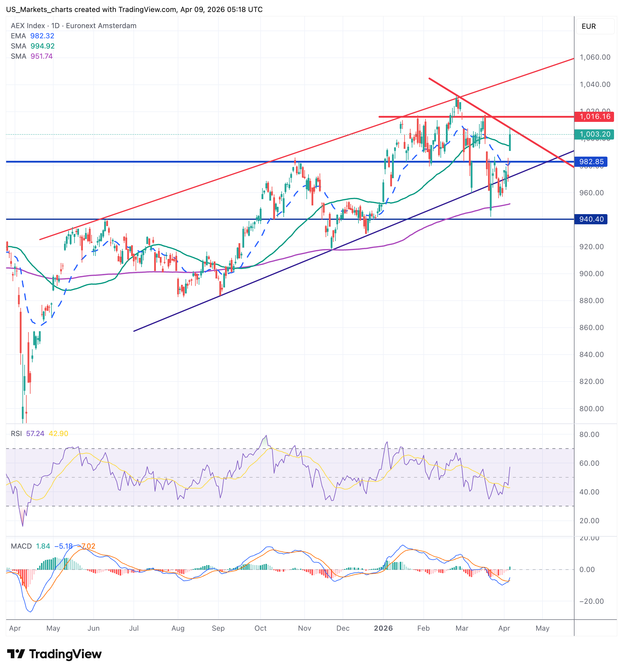This screenshot has height=672, width=623.
Task: Click the Oct label on the time axis
Action: point(260,628)
